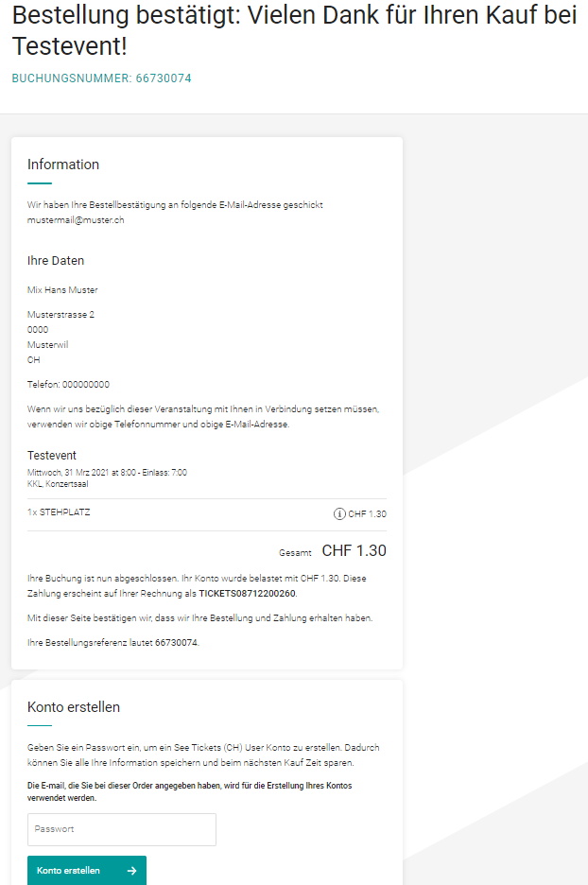Click the KKL, Konzertsaal venue text

coord(58,484)
